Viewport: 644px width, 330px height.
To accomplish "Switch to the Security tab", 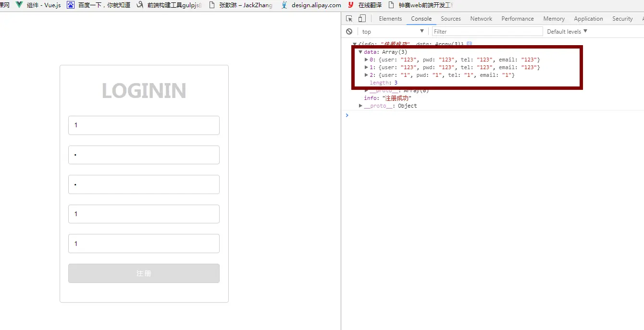I will (622, 19).
